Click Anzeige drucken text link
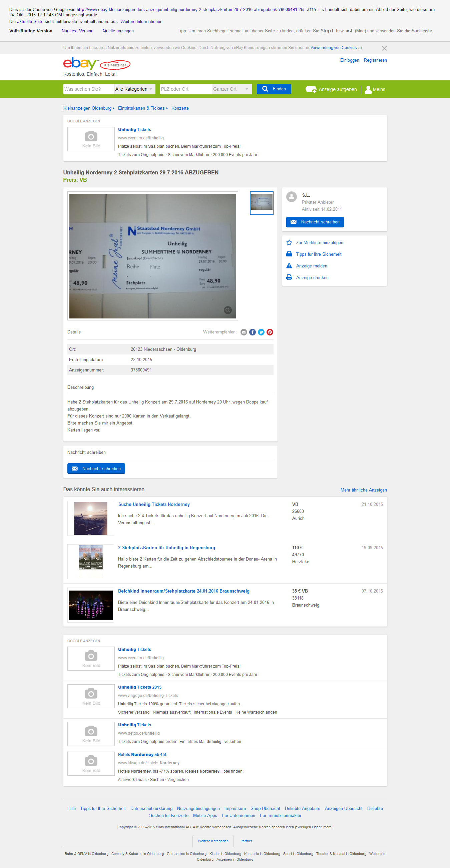 tap(312, 278)
